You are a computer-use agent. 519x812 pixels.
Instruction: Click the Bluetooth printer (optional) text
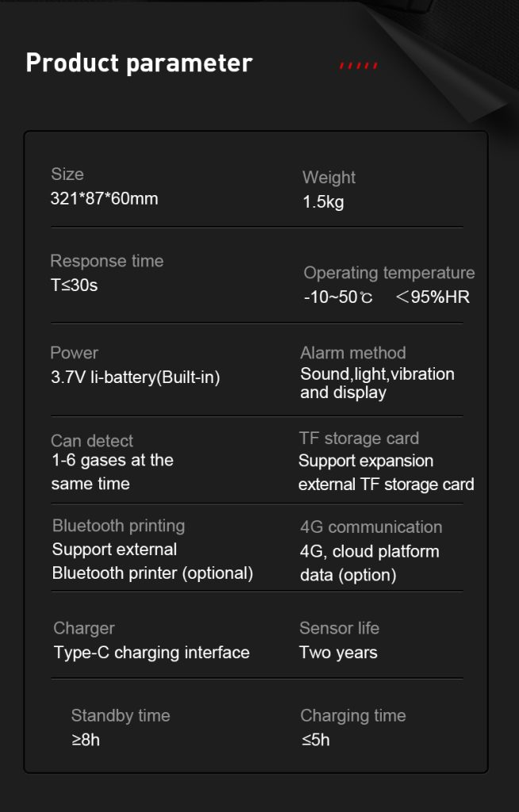tap(152, 573)
